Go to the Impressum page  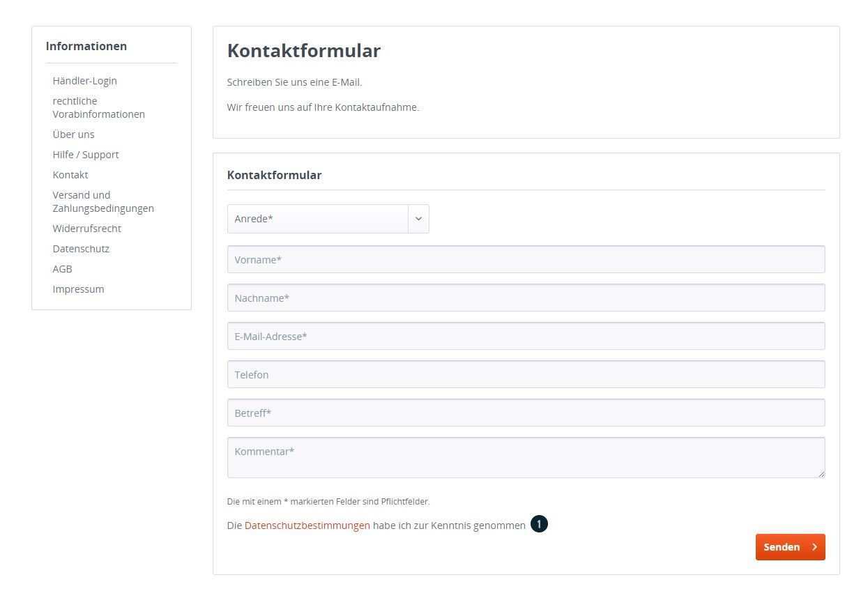coord(78,289)
